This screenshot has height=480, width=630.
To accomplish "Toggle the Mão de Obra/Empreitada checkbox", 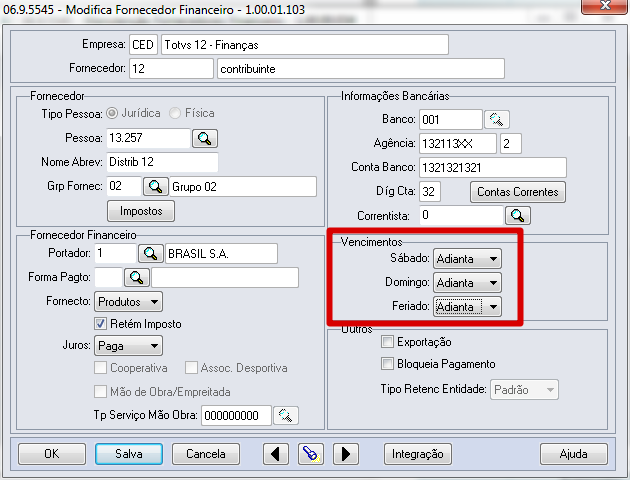I will (100, 391).
